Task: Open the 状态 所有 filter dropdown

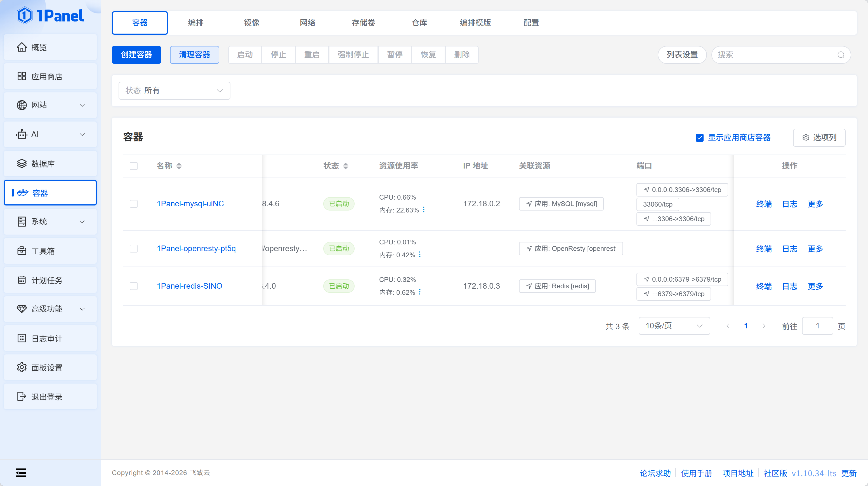Action: pyautogui.click(x=174, y=90)
